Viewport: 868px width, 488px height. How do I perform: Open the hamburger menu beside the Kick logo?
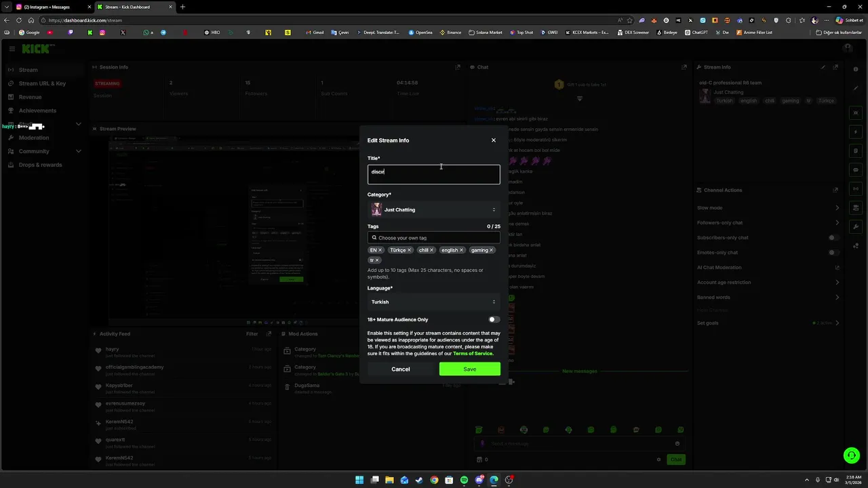tap(12, 49)
